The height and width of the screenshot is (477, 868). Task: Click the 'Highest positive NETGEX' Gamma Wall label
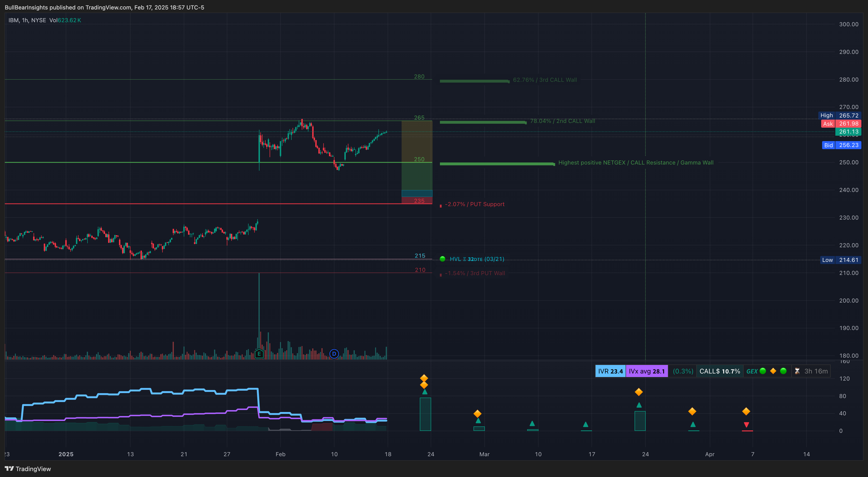pos(636,162)
